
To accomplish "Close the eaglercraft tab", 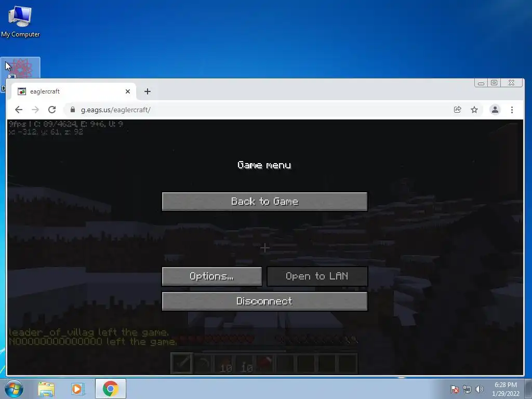I will (x=128, y=91).
